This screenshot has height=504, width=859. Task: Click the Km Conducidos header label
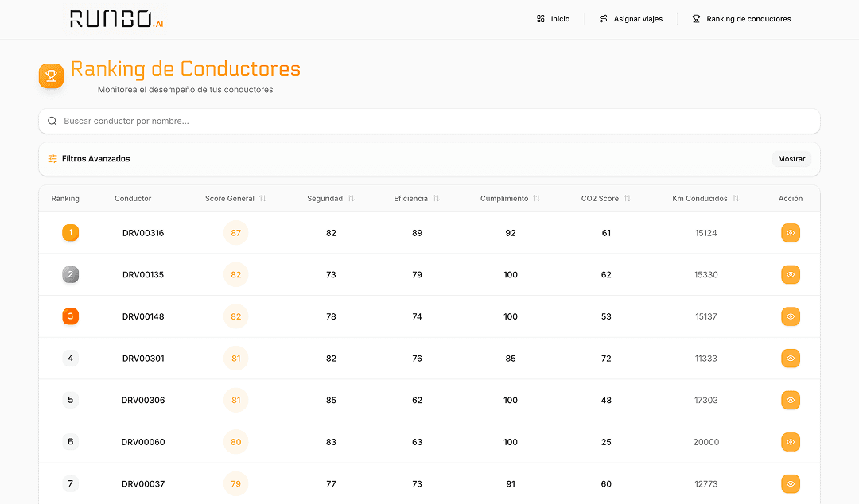700,198
